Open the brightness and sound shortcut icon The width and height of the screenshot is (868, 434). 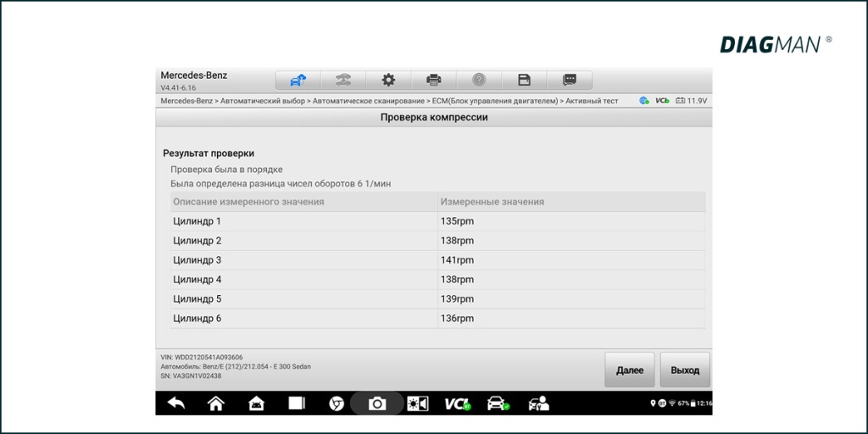tap(418, 403)
